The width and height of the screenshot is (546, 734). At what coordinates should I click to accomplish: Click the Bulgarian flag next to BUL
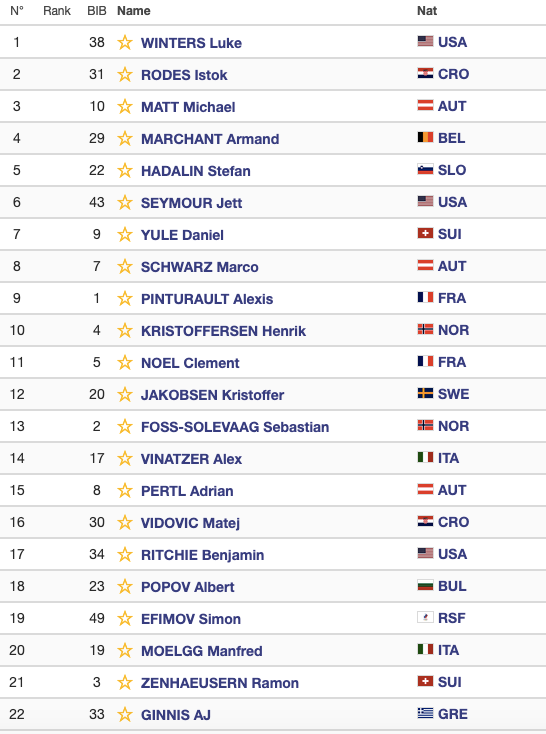(x=425, y=585)
